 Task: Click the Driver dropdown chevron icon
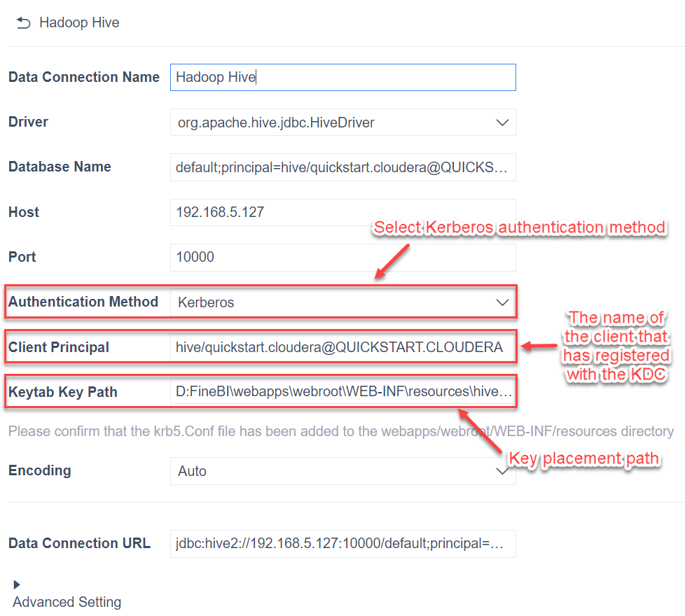point(502,122)
